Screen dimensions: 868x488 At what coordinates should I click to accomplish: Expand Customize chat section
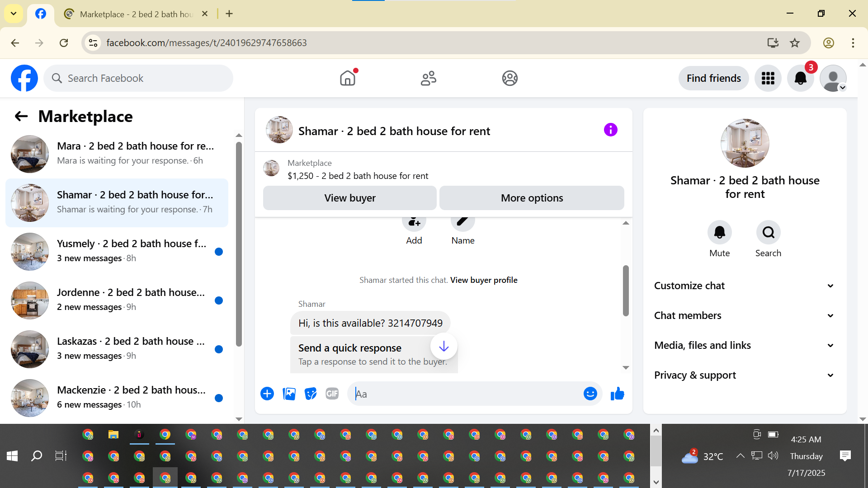744,286
